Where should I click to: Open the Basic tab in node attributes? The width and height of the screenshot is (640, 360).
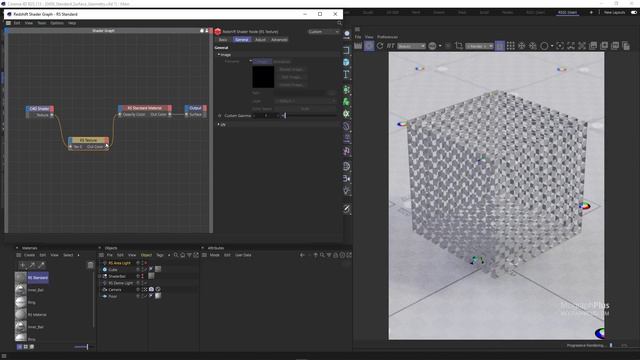223,40
